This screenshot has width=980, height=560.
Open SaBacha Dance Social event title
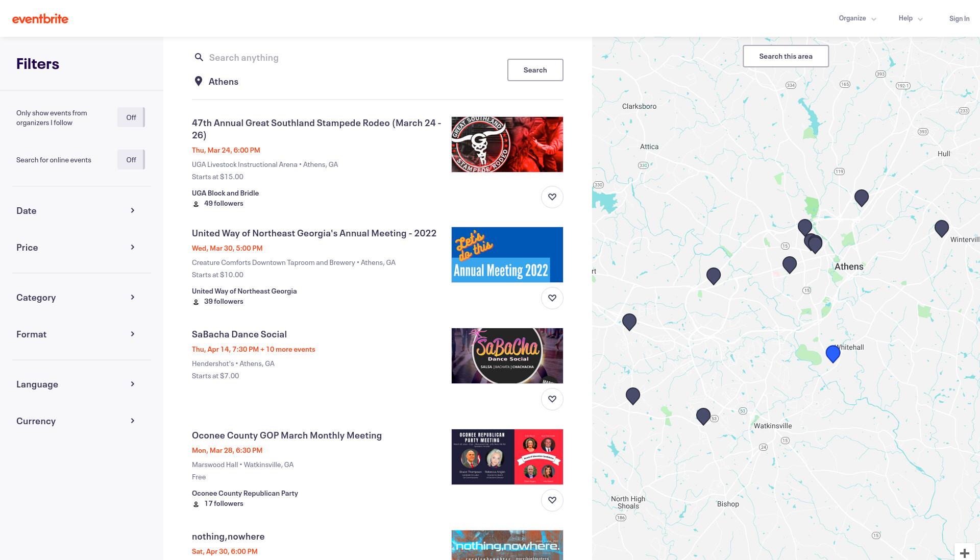(x=239, y=334)
